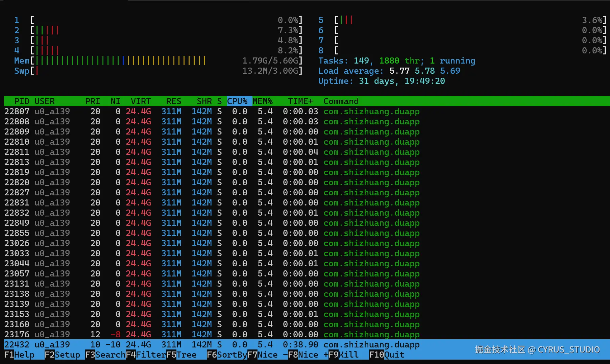This screenshot has height=364, width=610.
Task: Click the PRI column header
Action: (93, 101)
